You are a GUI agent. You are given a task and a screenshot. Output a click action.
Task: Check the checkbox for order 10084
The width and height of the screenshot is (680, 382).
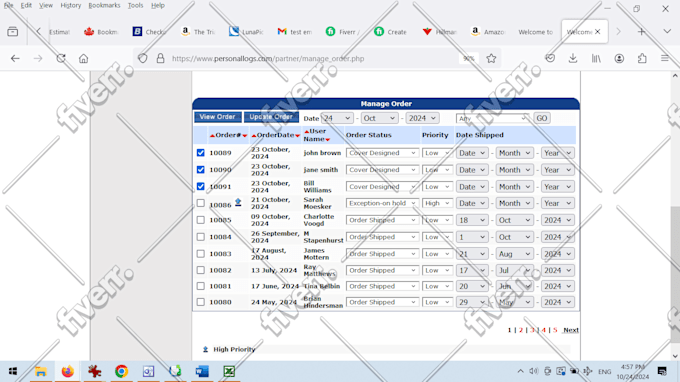[x=200, y=237]
